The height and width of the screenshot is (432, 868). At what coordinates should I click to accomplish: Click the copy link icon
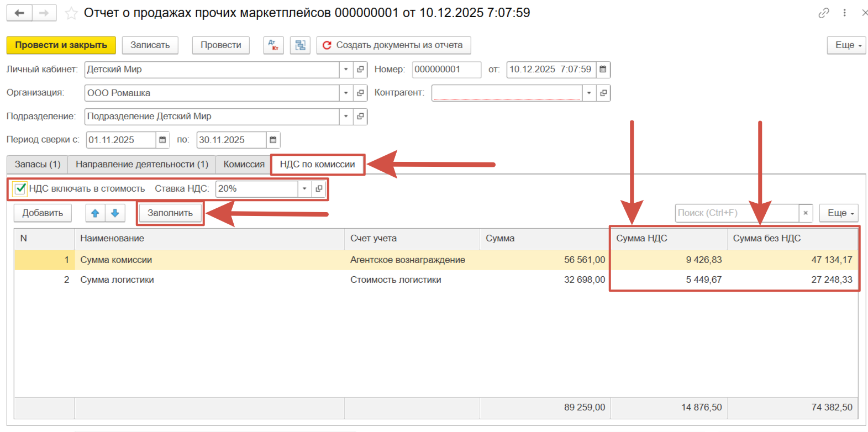(x=823, y=13)
